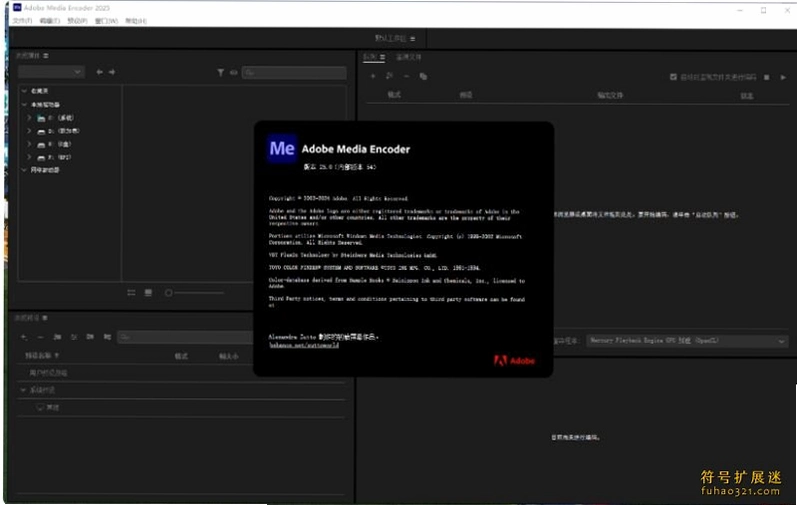Duplicate the selected queue item icon
The image size is (797, 505).
(x=423, y=76)
